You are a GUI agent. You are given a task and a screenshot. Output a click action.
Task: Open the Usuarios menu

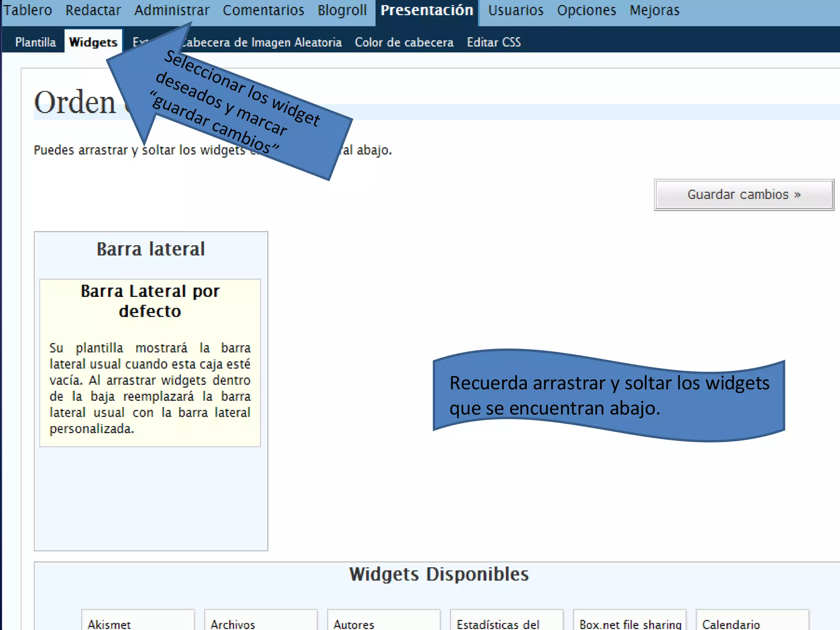(516, 10)
